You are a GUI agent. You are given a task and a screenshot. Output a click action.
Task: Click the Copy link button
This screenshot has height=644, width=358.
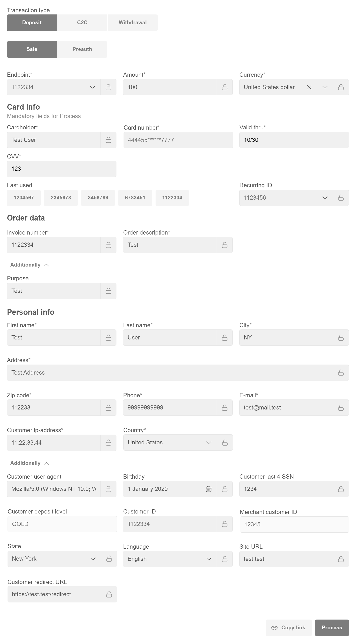288,628
